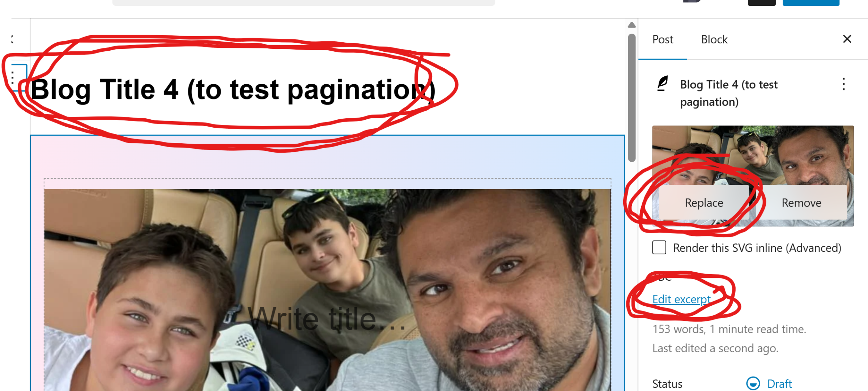Screen dimensions: 868x391
Task: Click the quill post icon in sidebar
Action: 663,84
